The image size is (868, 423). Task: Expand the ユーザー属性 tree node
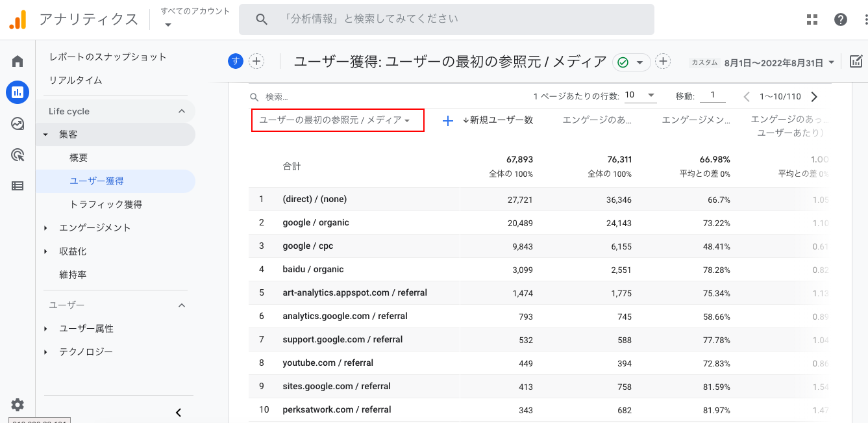pyautogui.click(x=45, y=329)
